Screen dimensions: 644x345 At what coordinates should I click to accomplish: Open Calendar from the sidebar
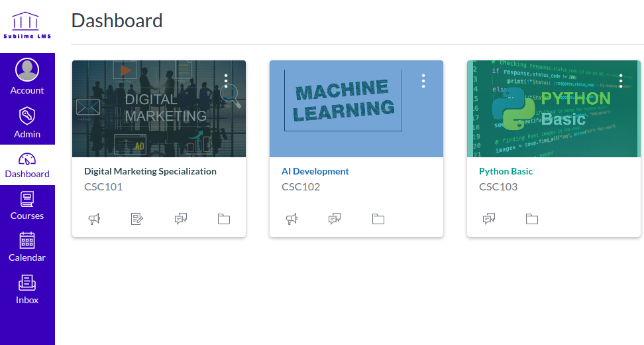click(x=27, y=247)
